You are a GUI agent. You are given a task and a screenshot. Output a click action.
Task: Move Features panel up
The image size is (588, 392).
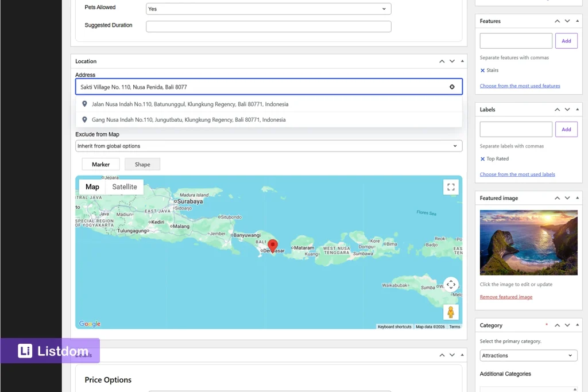pos(557,21)
